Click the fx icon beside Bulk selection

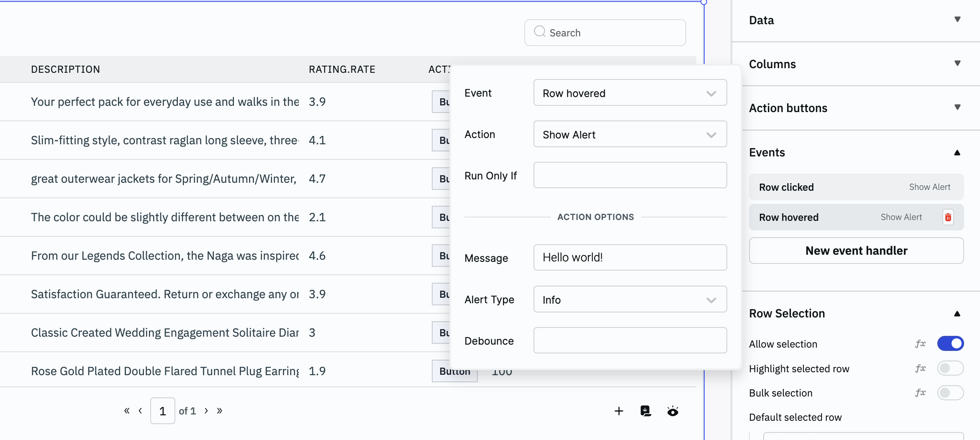coord(920,393)
